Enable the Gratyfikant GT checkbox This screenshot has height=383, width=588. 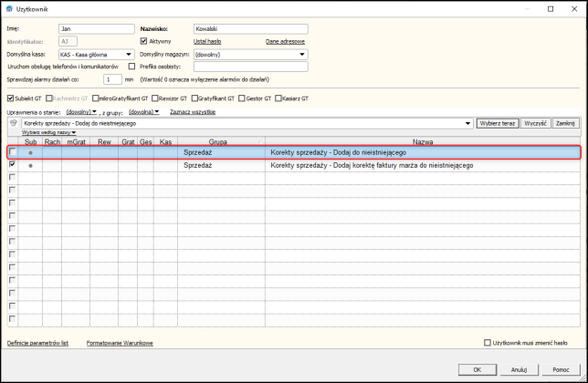(x=194, y=98)
